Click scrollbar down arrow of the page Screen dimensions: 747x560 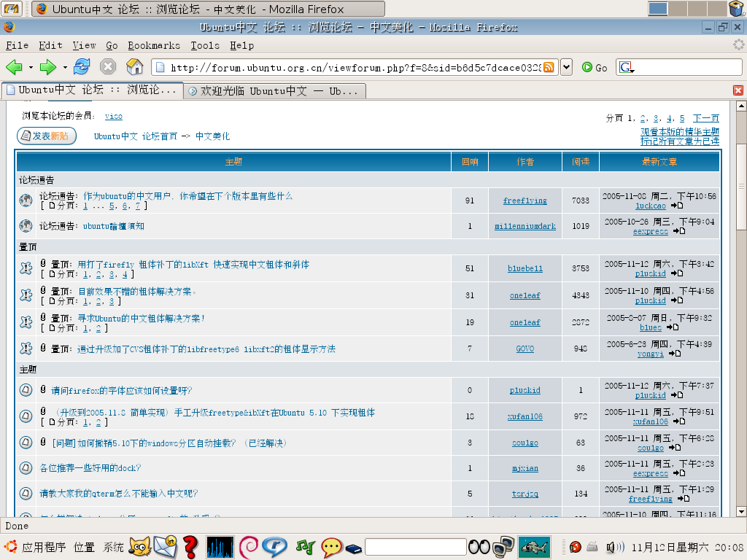741,511
